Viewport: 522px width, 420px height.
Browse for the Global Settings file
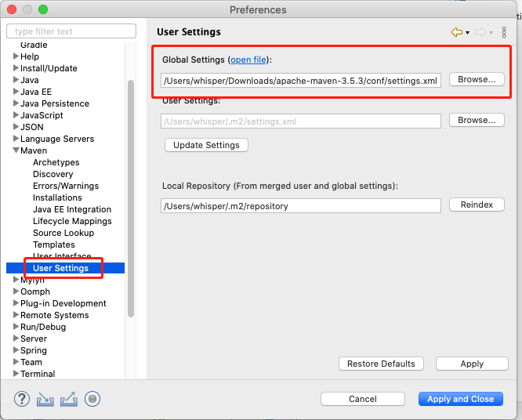click(477, 80)
